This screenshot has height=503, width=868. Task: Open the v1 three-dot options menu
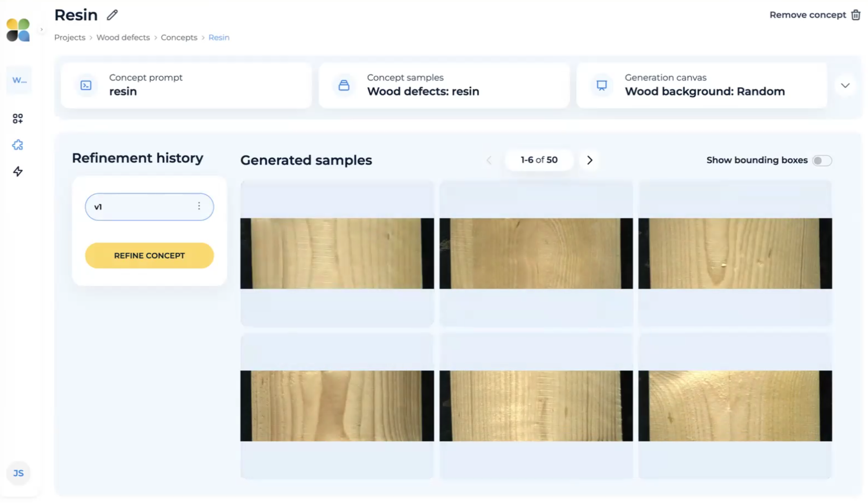pos(199,206)
